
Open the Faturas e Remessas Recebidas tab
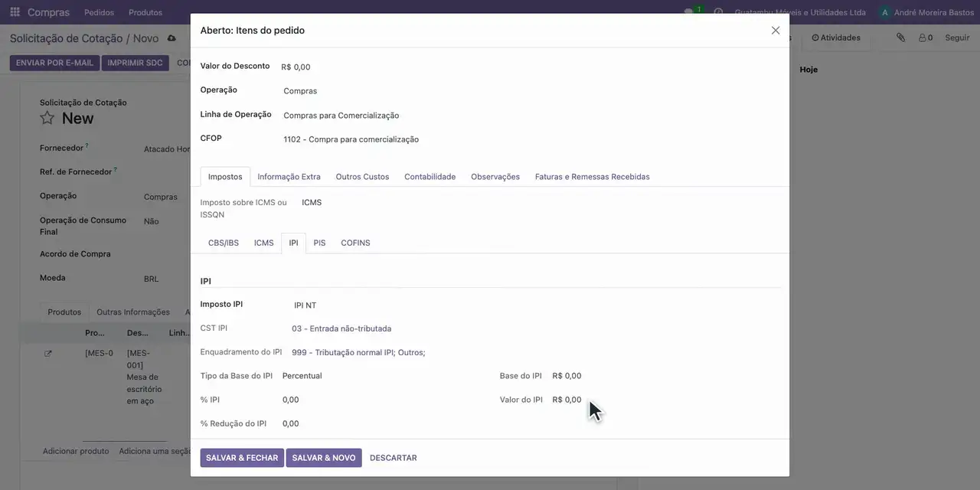pos(593,177)
